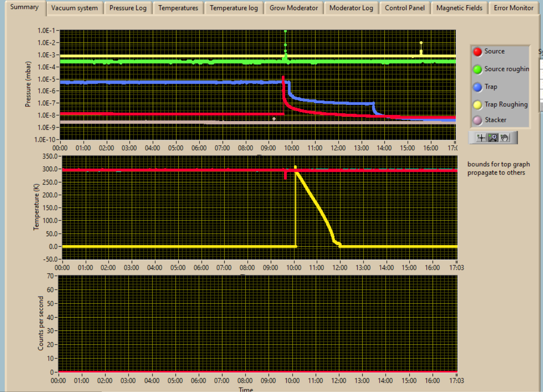Open the Magnetic Fields tab
Screen dimensions: 543x392
pos(459,8)
